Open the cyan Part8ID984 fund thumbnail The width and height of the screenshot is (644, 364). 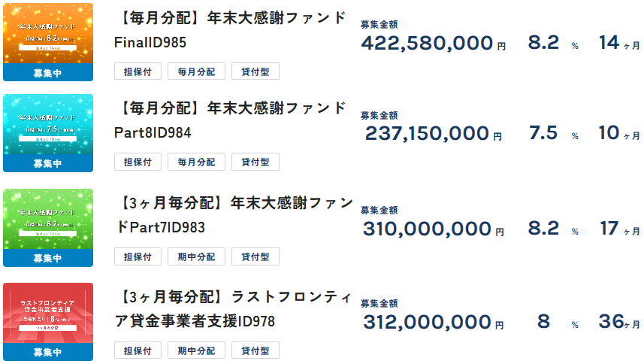48,124
